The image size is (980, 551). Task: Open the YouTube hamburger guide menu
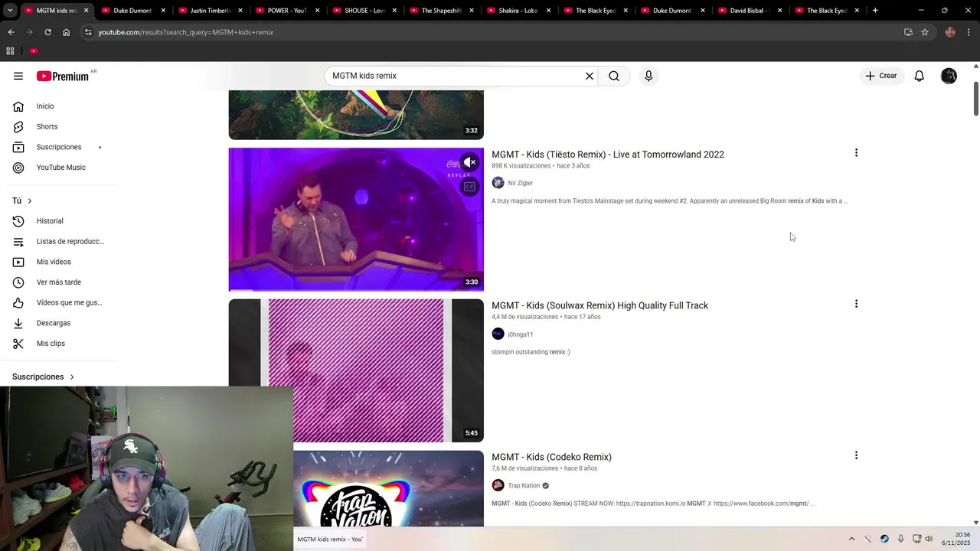(x=18, y=76)
